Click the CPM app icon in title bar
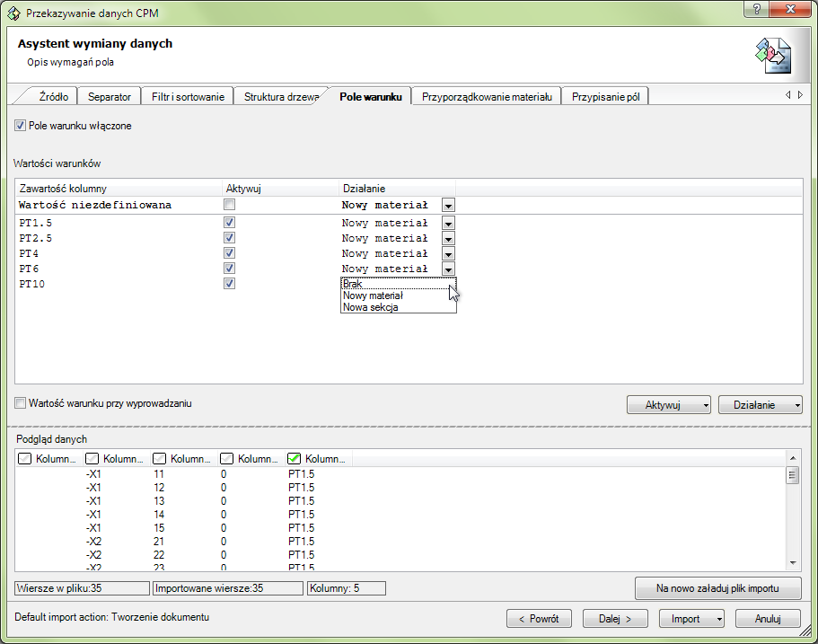Screen dimensions: 818x644 tap(13, 13)
